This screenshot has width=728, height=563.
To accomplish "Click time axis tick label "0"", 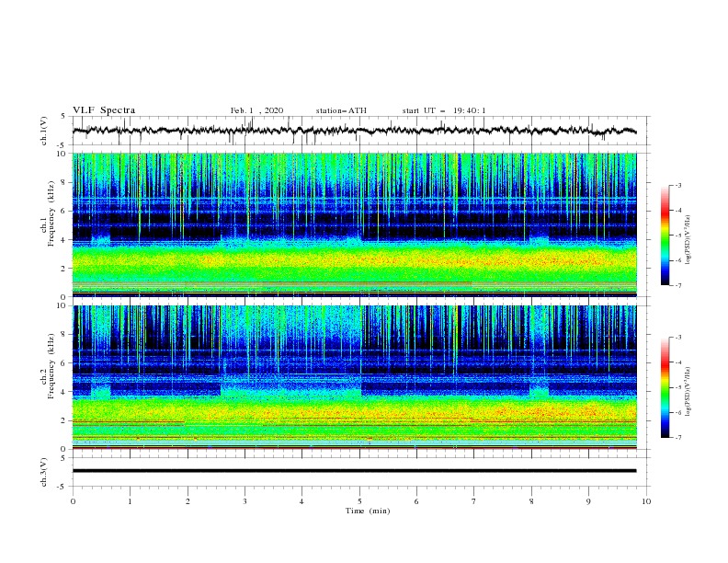I will [73, 501].
